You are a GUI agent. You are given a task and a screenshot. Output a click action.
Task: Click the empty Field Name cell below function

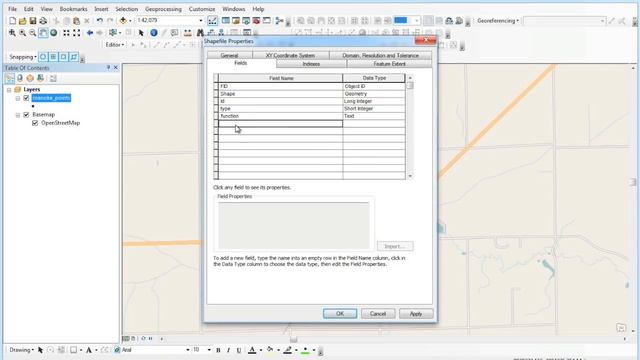tap(280, 123)
